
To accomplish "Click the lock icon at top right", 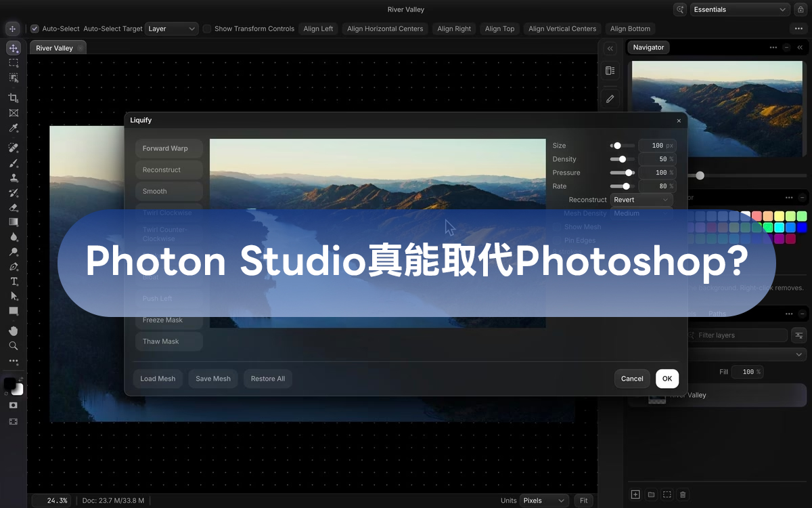I will 802,9.
